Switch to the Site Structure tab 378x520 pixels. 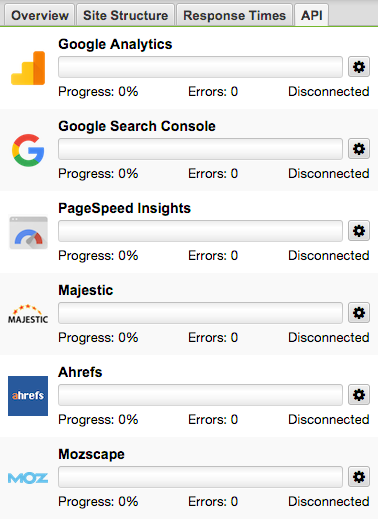[x=126, y=15]
